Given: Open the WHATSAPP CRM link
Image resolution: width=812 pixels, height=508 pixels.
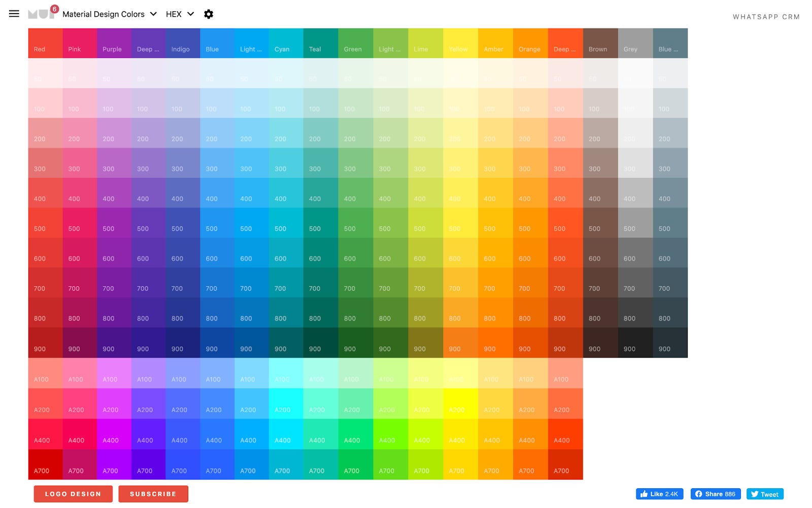Looking at the screenshot, I should click(766, 16).
